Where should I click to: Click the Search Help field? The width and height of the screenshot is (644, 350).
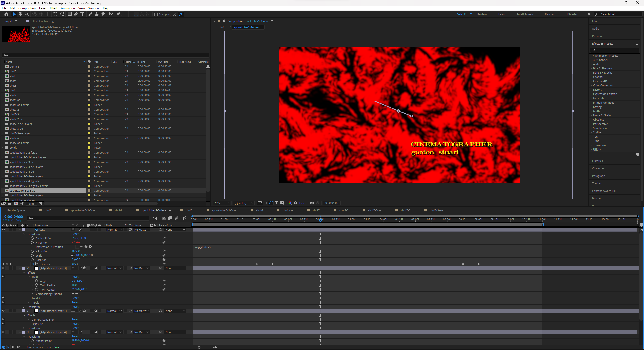click(x=619, y=14)
